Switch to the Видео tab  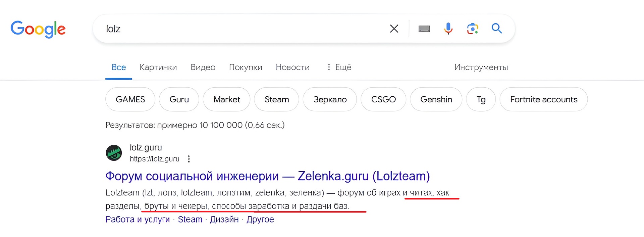point(203,67)
